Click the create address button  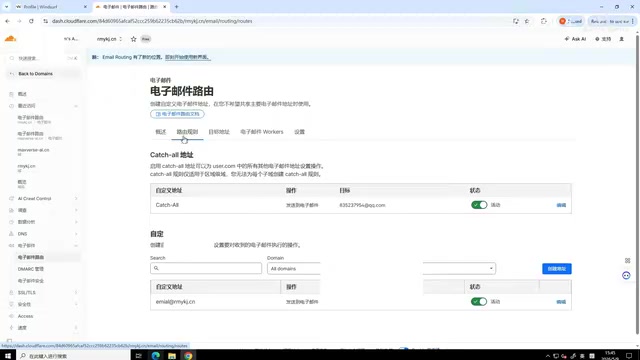pyautogui.click(x=557, y=269)
